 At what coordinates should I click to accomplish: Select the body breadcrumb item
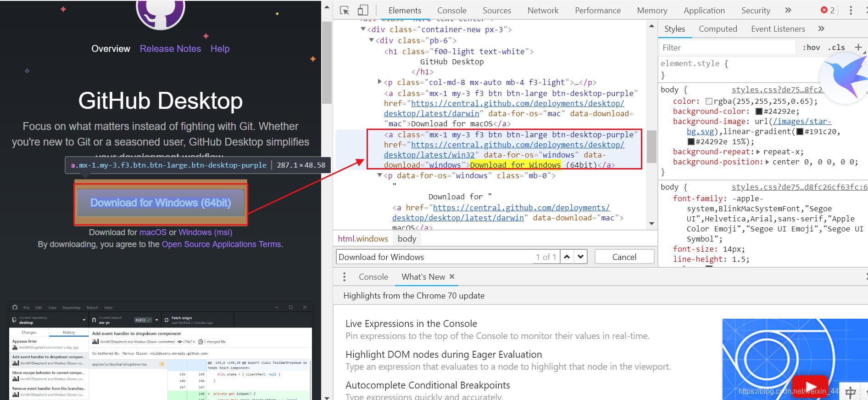[x=407, y=238]
